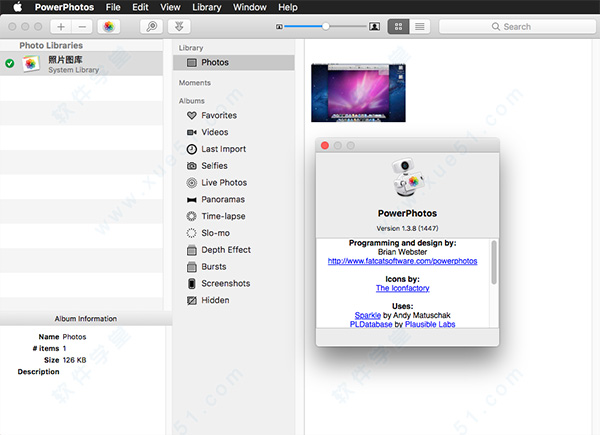The image size is (600, 435).
Task: Open the Help menu
Action: pos(288,7)
